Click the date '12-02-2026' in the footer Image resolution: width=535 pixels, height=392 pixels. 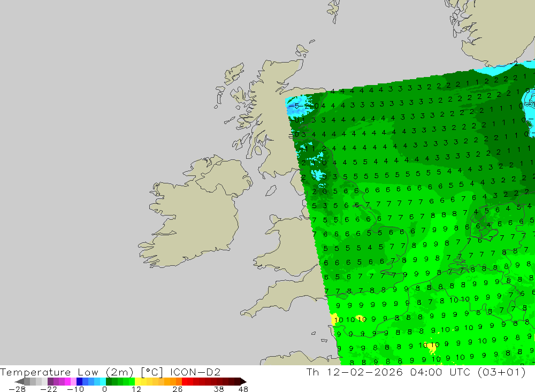tap(365, 372)
